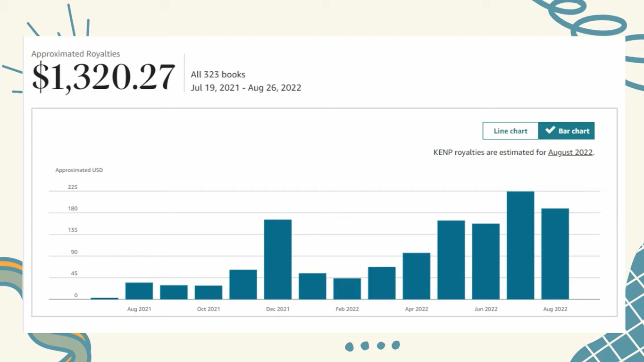Image resolution: width=644 pixels, height=362 pixels.
Task: Open the August 2022 link
Action: point(570,152)
